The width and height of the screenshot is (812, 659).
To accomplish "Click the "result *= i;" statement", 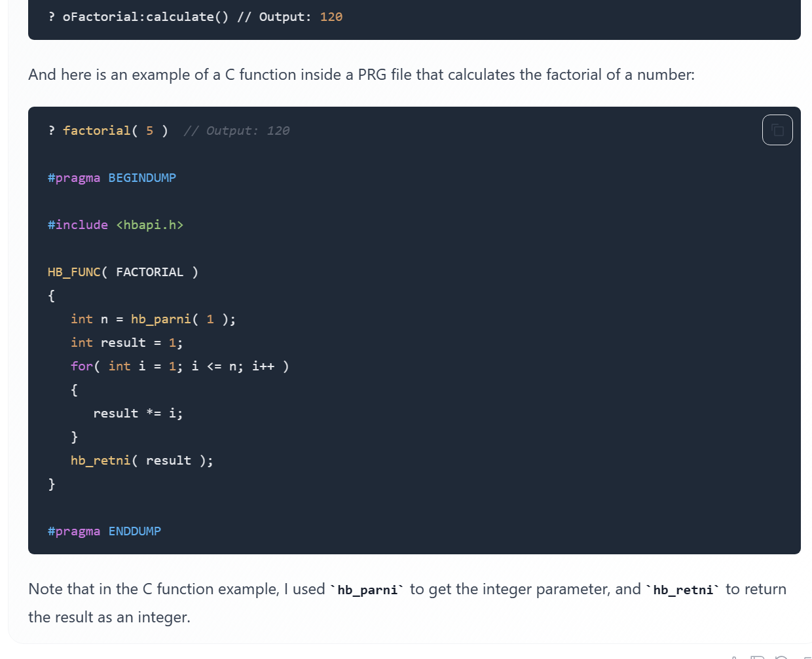I will [x=138, y=414].
